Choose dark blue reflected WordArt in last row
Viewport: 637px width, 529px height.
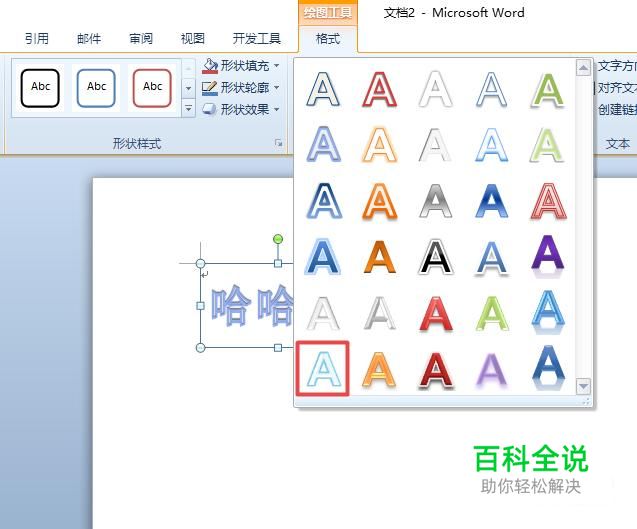tap(548, 367)
